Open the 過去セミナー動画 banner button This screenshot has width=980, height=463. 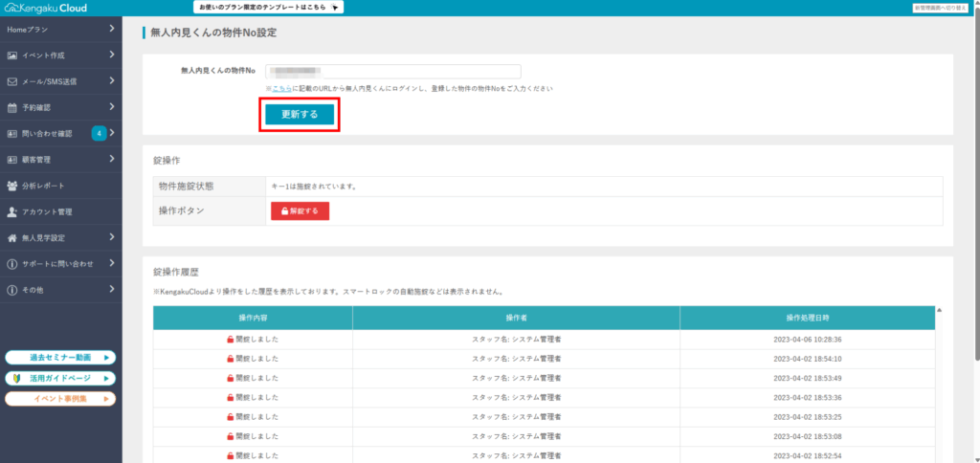click(x=60, y=358)
